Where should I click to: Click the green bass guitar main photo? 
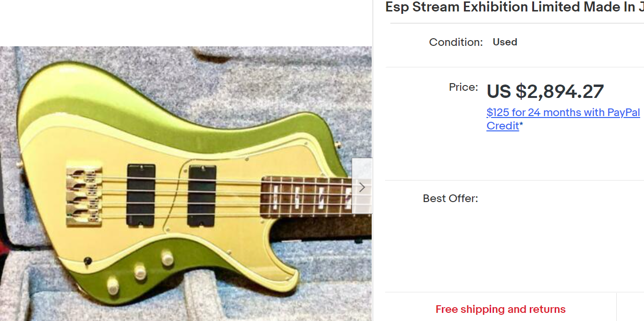(186, 183)
